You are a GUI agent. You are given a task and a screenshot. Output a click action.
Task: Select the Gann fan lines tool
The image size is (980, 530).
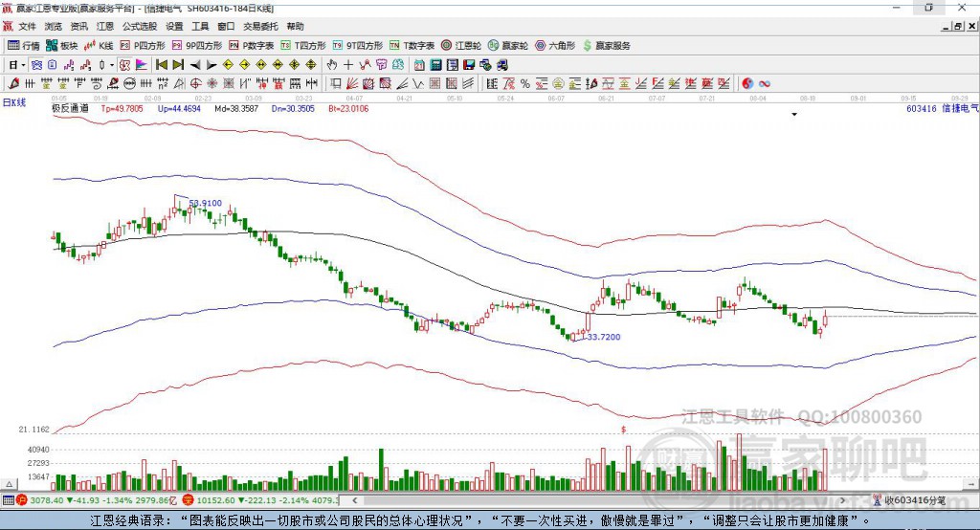point(352,83)
